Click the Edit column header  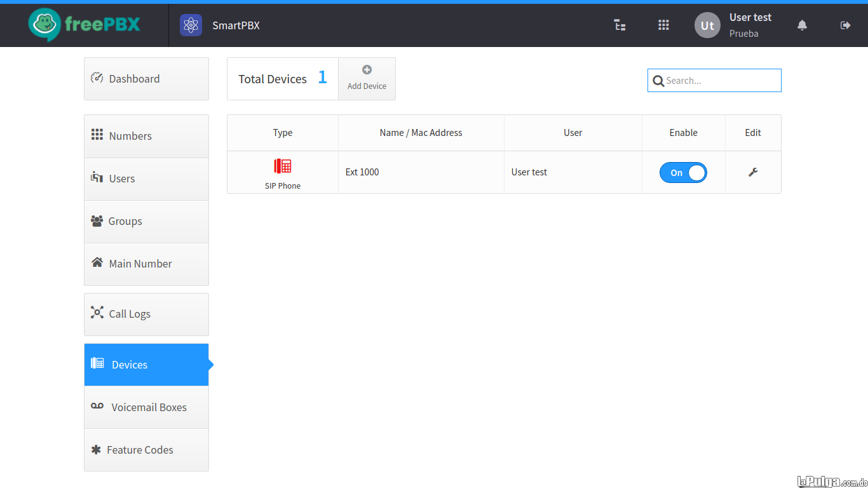[x=753, y=133]
